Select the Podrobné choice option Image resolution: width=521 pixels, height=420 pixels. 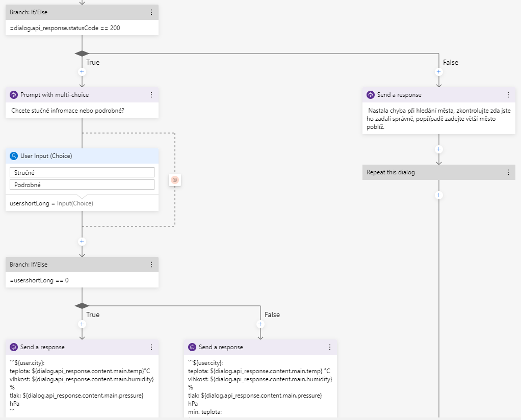coord(82,185)
